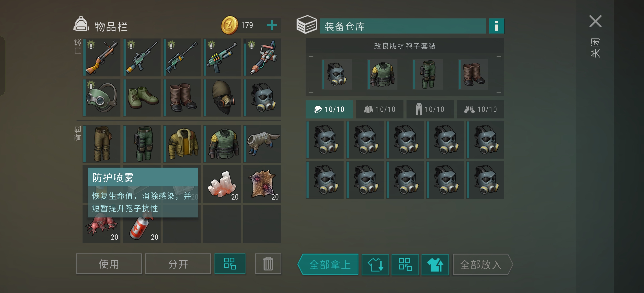Screen dimensions: 644x293
Task: Click the info icon beside 装备仓库
Action: click(496, 26)
